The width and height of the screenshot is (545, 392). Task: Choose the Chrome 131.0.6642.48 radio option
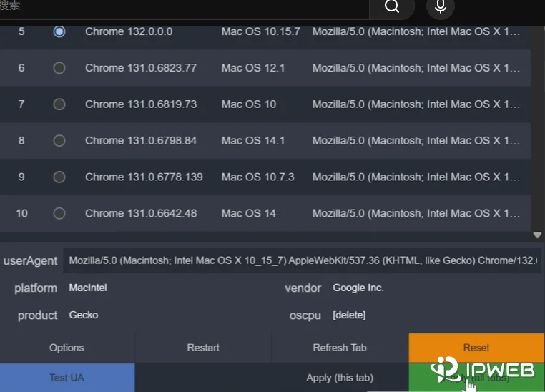[59, 213]
